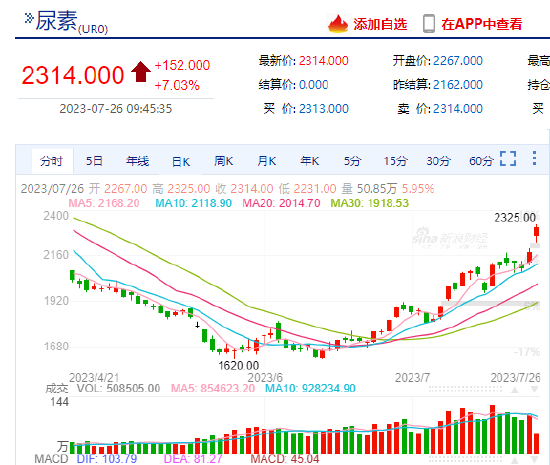550x465 pixels.
Task: Open 在APP中查看 link
Action: pyautogui.click(x=482, y=24)
